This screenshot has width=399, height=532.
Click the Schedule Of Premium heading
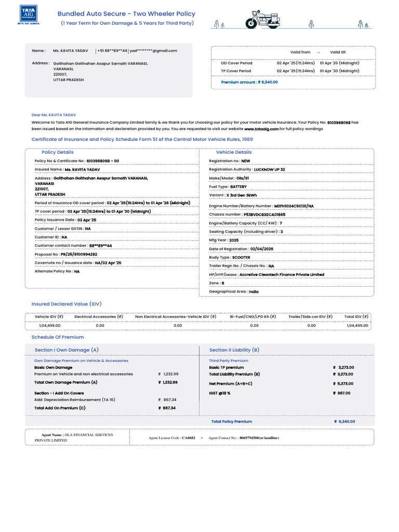[x=58, y=337]
